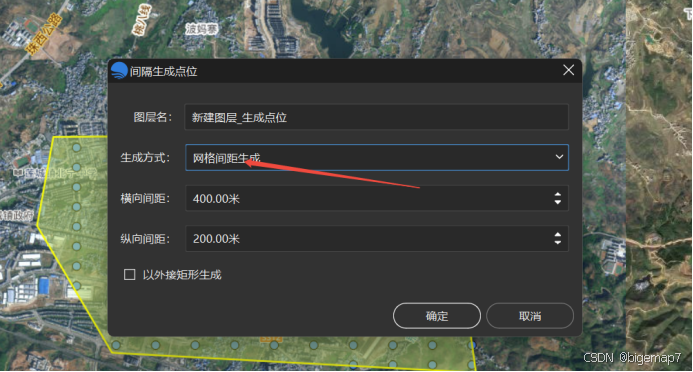The width and height of the screenshot is (693, 372).
Task: Increase 纵向间距 with up arrow
Action: click(558, 235)
